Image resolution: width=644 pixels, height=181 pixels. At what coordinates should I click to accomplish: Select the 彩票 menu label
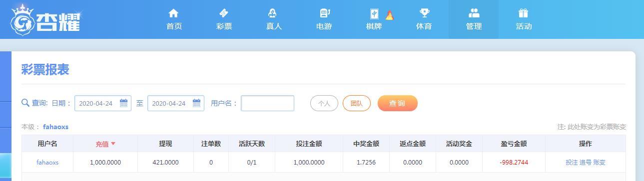224,26
